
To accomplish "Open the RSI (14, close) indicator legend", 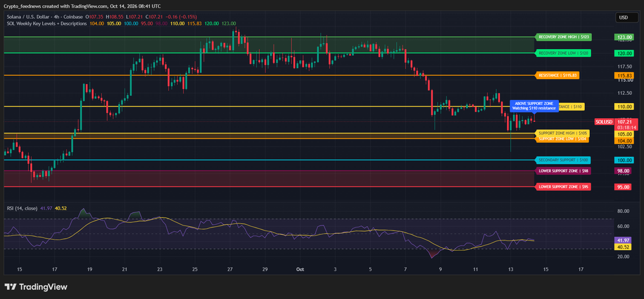I will (22, 209).
